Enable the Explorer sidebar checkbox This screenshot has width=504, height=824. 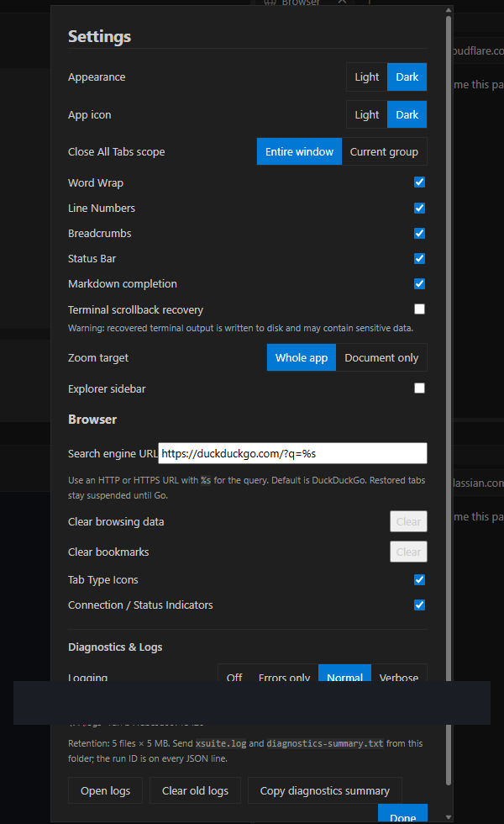pyautogui.click(x=419, y=388)
